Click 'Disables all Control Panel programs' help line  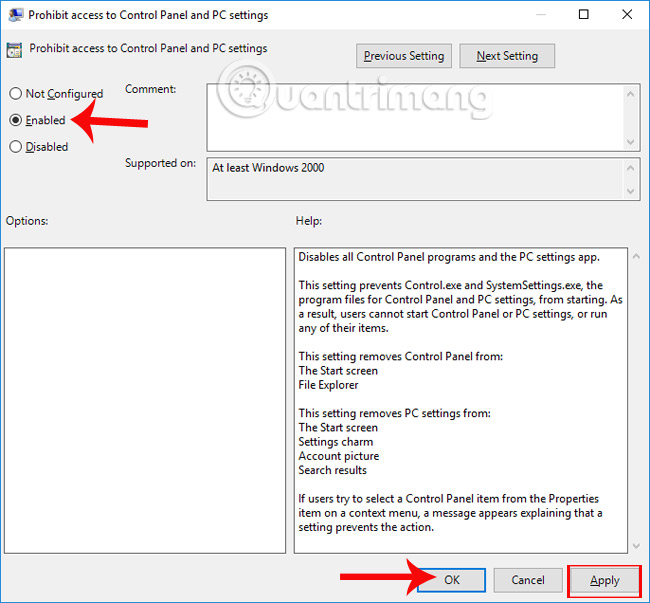pyautogui.click(x=449, y=257)
